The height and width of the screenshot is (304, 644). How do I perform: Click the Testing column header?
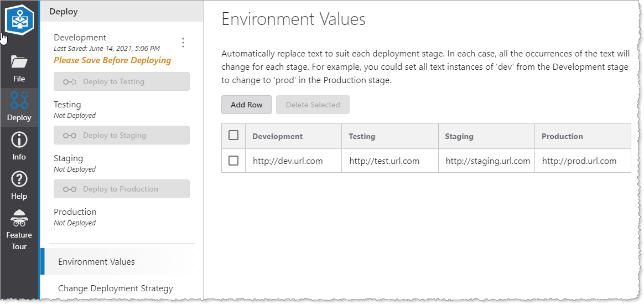tap(390, 136)
